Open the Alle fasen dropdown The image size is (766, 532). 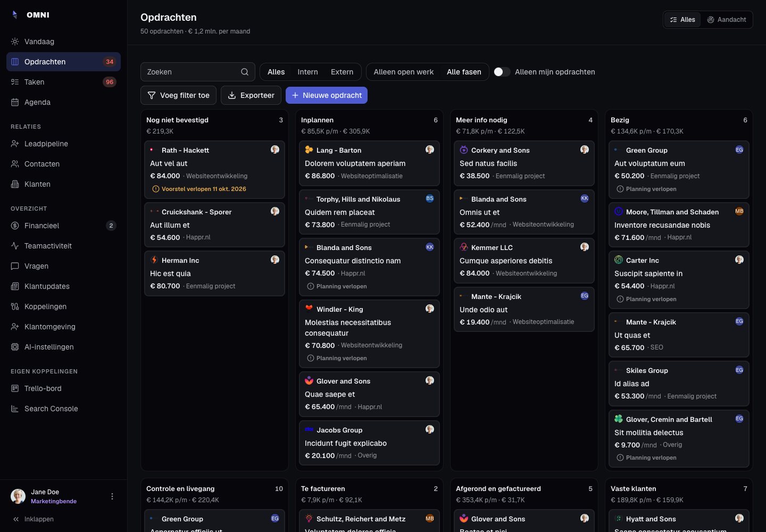click(x=464, y=72)
